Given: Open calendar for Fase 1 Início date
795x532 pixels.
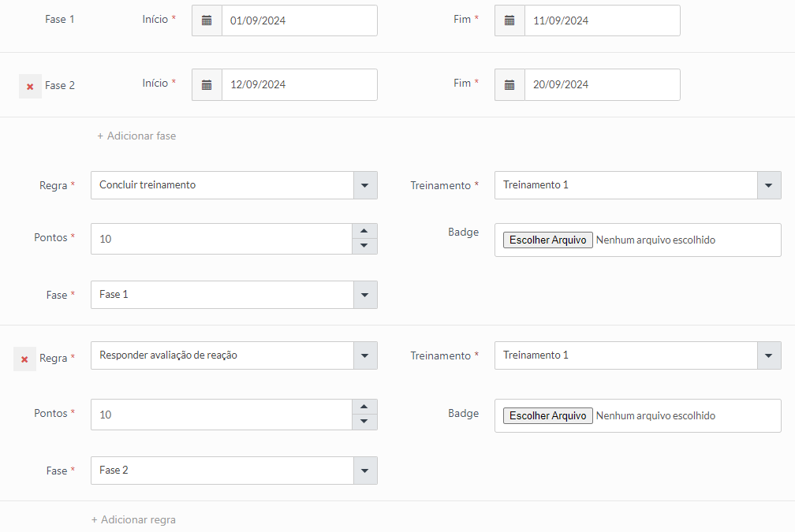Looking at the screenshot, I should coord(207,20).
